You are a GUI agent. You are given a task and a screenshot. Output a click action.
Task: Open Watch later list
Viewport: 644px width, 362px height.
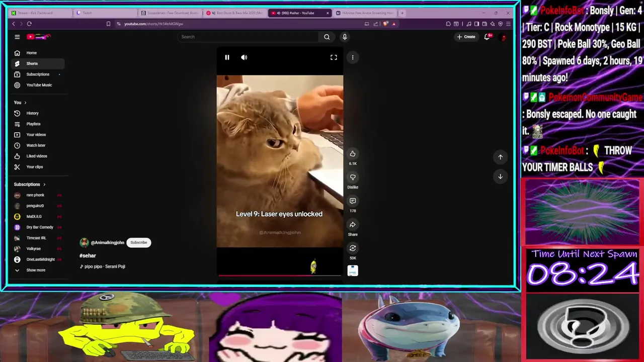[x=37, y=145]
